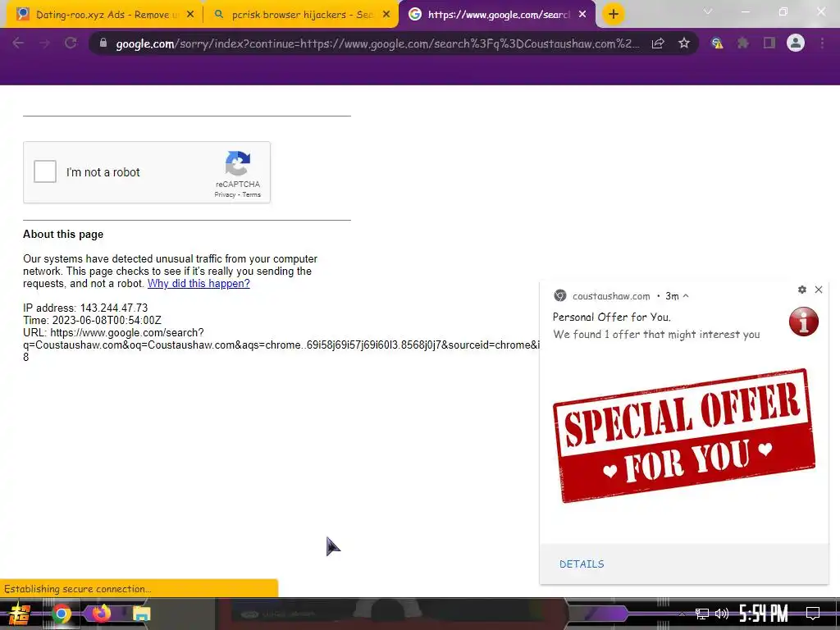Viewport: 840px width, 630px height.
Task: Open the tab search dropdown chevron
Action: click(x=708, y=11)
